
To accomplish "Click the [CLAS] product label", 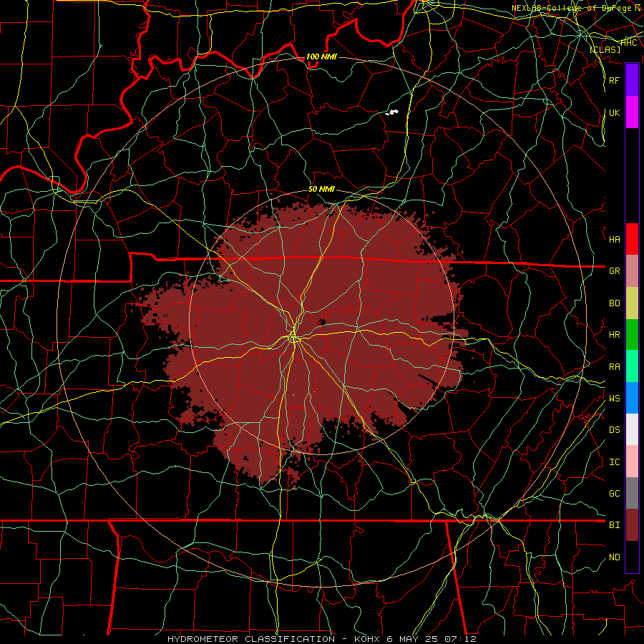I will tap(605, 49).
